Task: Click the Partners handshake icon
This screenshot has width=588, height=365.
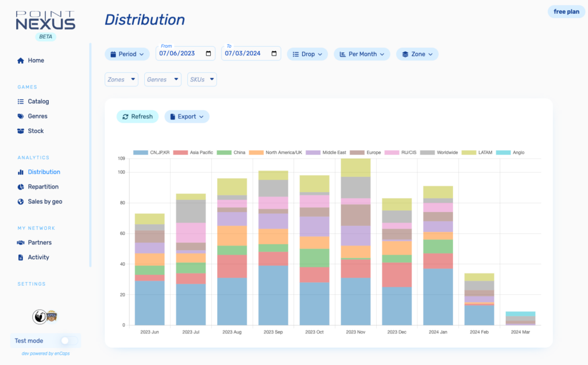Action: 21,243
